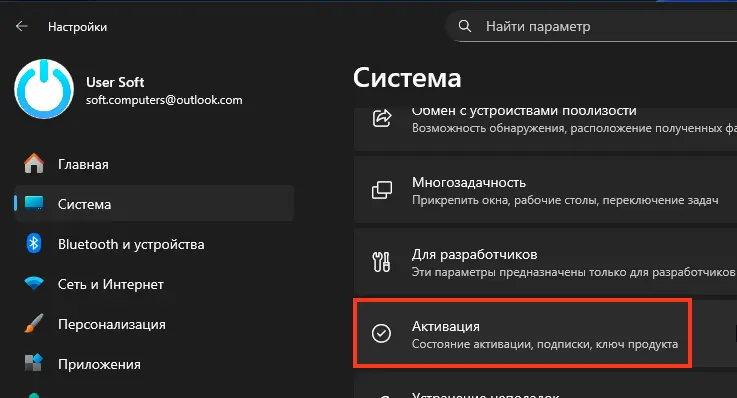The image size is (737, 398).
Task: Click the Активация checkmark icon
Action: click(381, 333)
